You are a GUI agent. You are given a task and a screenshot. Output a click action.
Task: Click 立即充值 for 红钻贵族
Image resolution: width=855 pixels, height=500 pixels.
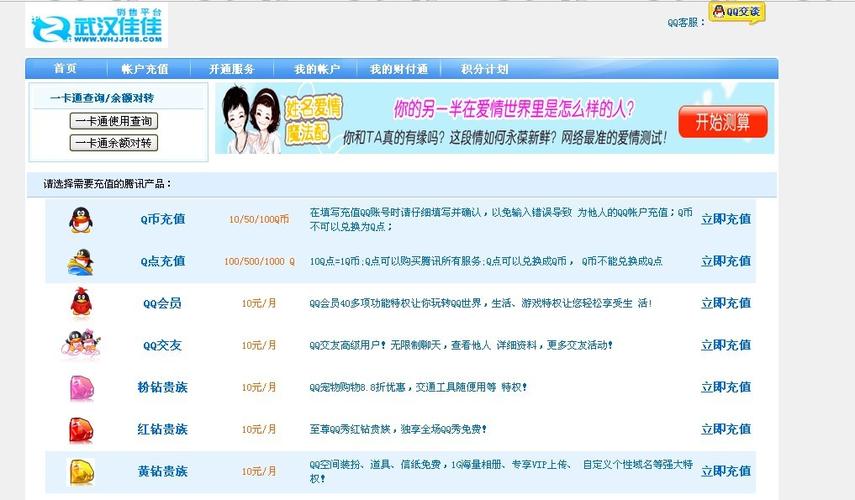[726, 429]
